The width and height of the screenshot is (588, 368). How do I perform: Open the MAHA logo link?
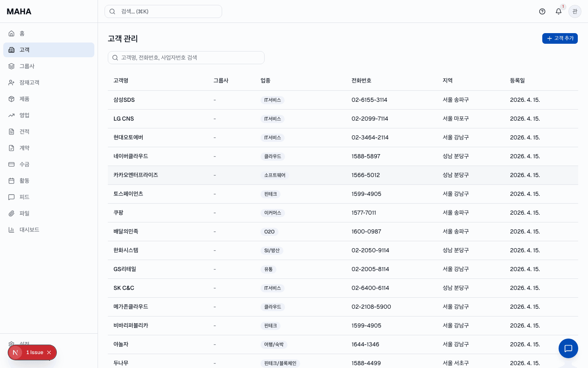19,11
